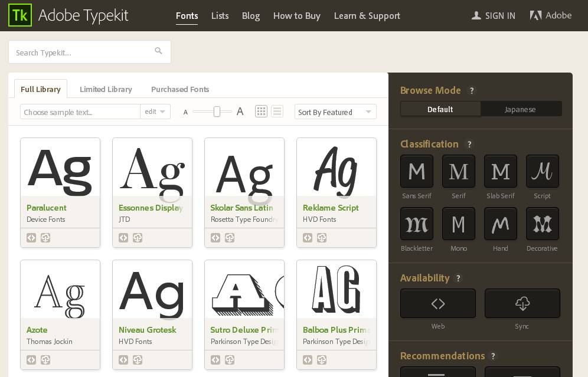Open Classification help question mark
The height and width of the screenshot is (377, 588).
tap(469, 145)
